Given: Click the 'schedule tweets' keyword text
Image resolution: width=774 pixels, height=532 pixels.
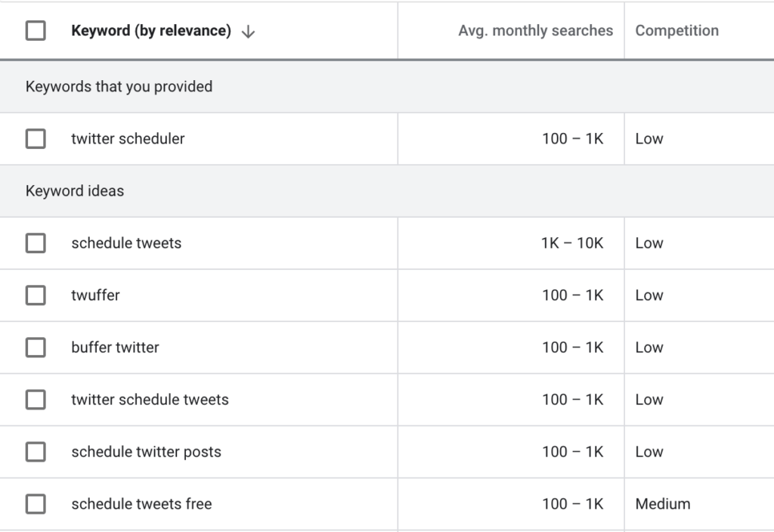Looking at the screenshot, I should (x=126, y=243).
